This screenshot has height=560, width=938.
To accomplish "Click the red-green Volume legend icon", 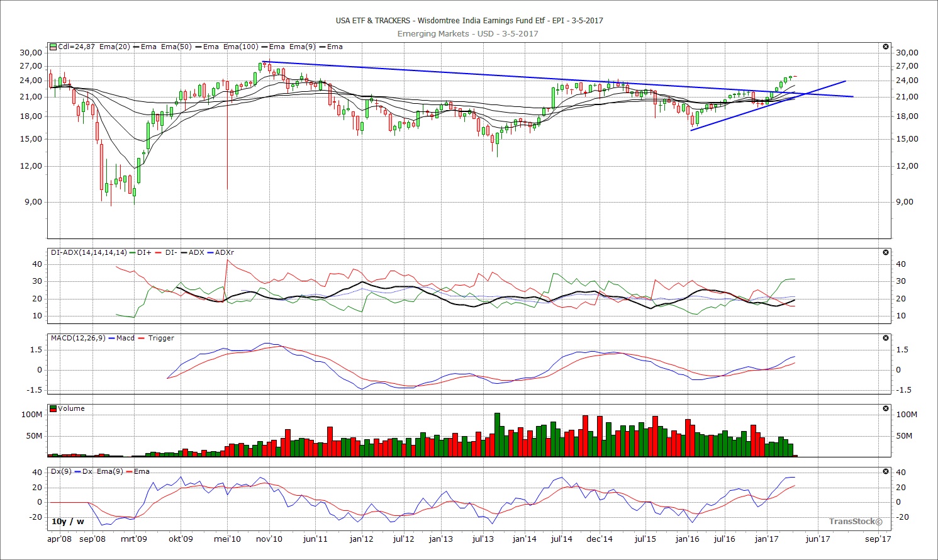I will tap(53, 408).
